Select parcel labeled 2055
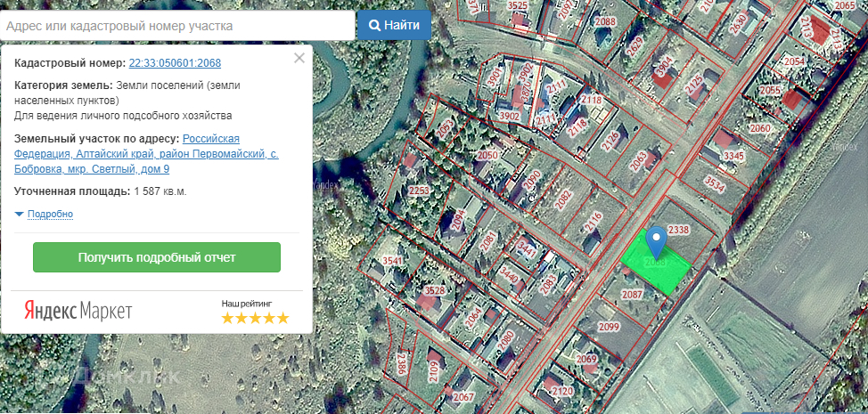The image size is (868, 414). pos(770,90)
